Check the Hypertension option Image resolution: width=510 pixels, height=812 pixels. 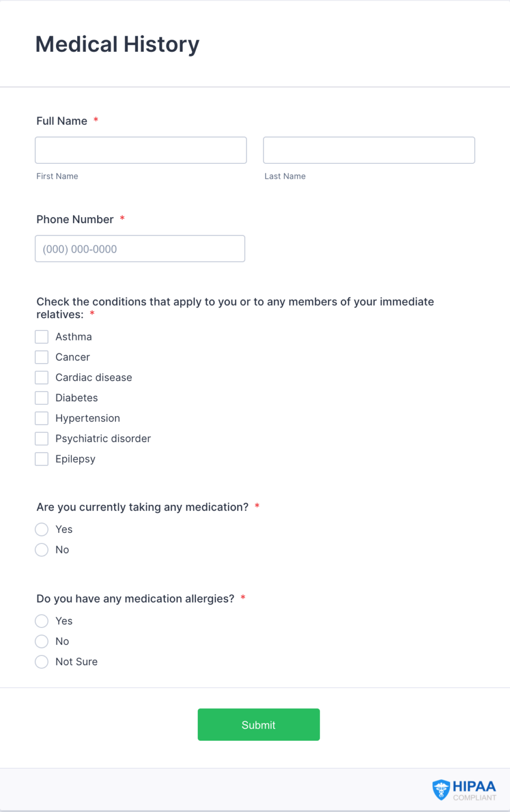click(42, 418)
